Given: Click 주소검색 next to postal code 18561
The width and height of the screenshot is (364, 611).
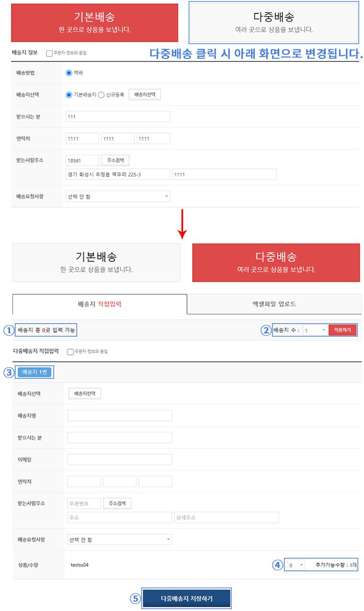Looking at the screenshot, I should point(115,160).
